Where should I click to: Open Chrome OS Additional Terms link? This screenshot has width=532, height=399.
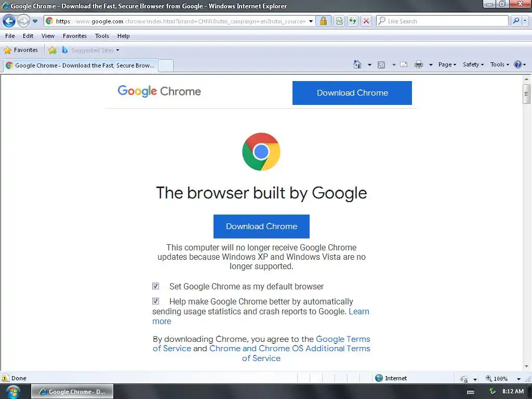[x=290, y=349]
